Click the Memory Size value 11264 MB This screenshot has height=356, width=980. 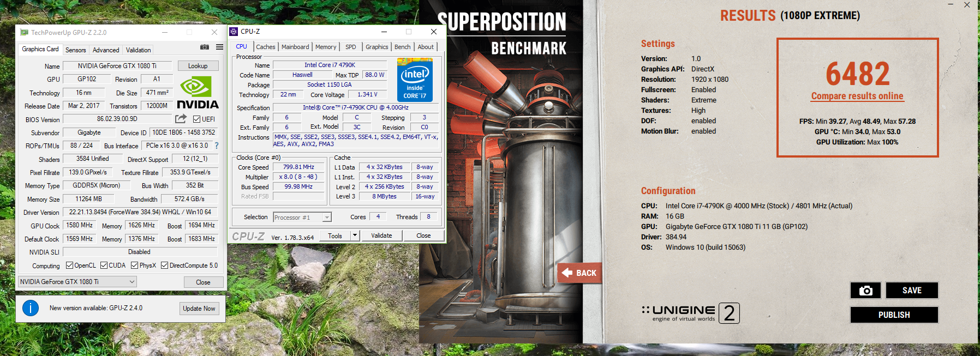click(89, 199)
